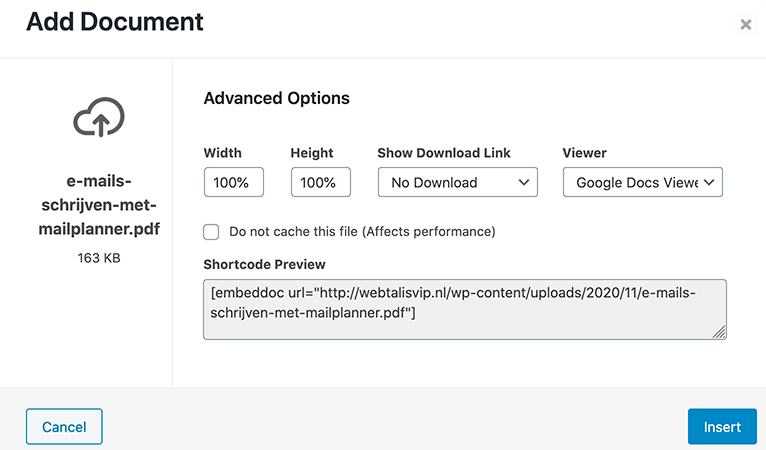Click the Viewer label

tap(585, 153)
